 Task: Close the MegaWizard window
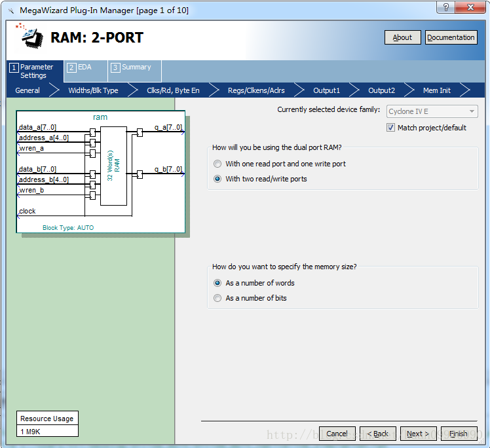[470, 7]
